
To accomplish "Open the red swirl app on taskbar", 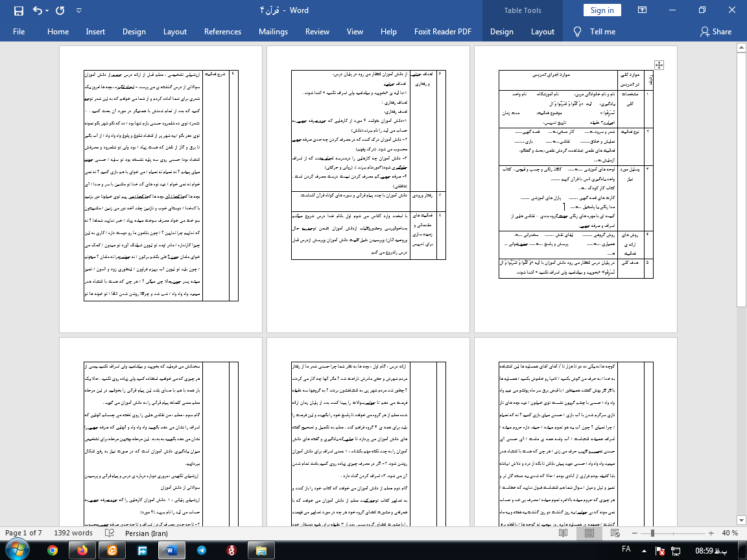I will click(x=231, y=550).
